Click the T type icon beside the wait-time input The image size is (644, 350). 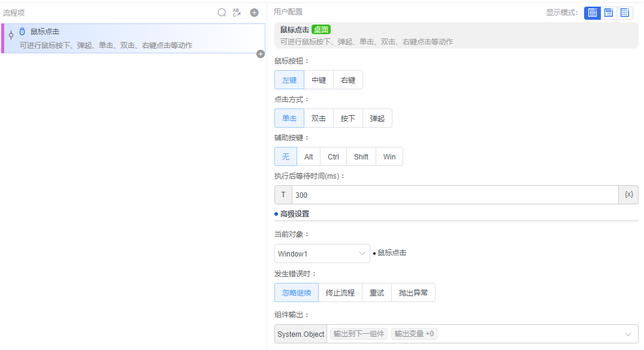(283, 194)
